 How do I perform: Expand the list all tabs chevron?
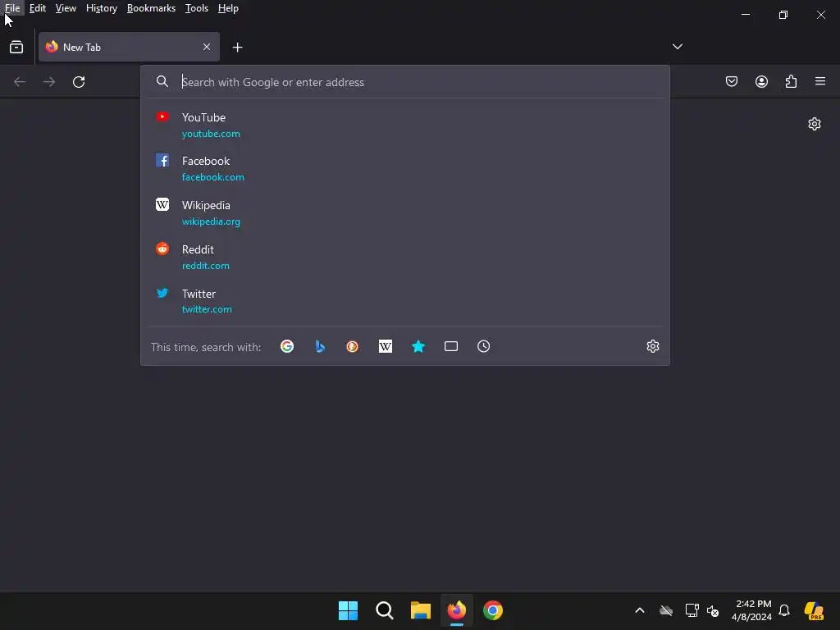(677, 47)
